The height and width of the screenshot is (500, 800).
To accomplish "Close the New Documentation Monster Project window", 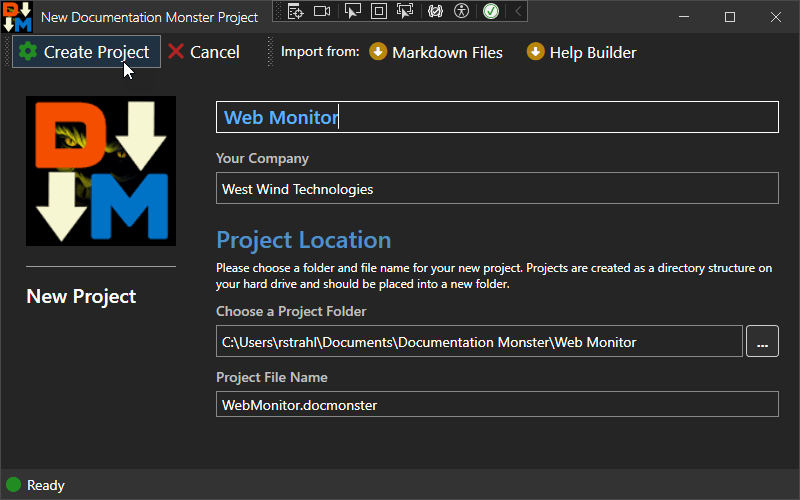I will (x=776, y=17).
